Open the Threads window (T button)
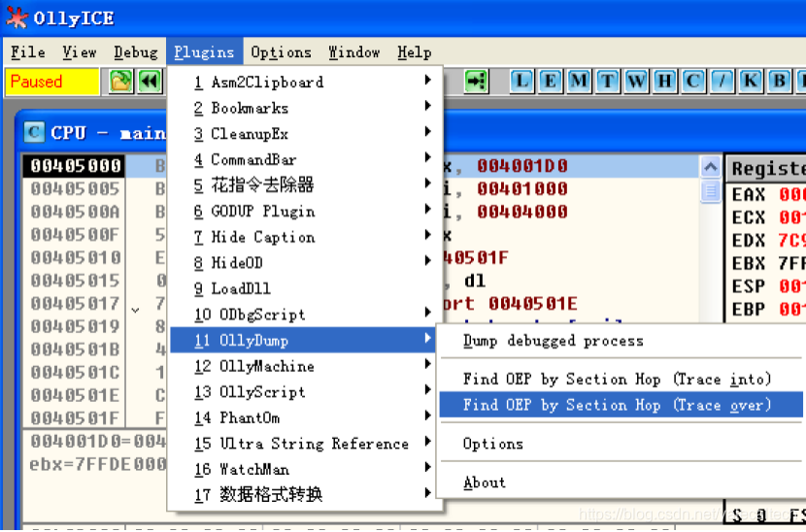 [608, 82]
